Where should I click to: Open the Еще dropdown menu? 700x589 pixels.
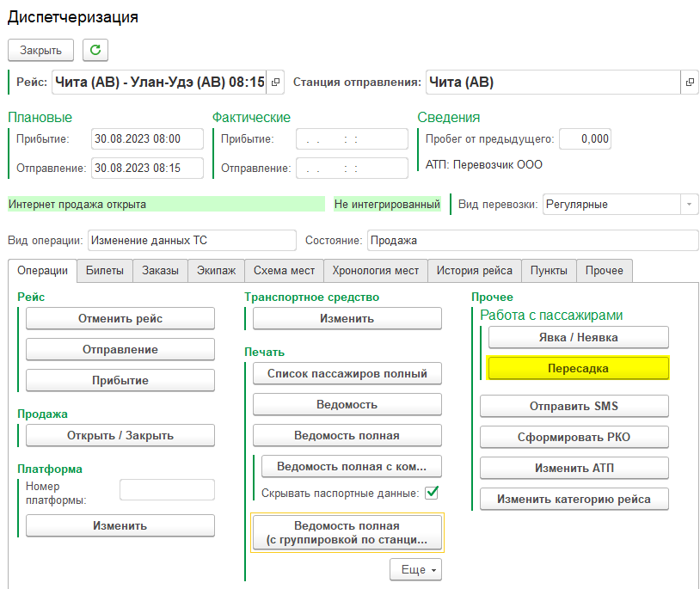click(415, 569)
